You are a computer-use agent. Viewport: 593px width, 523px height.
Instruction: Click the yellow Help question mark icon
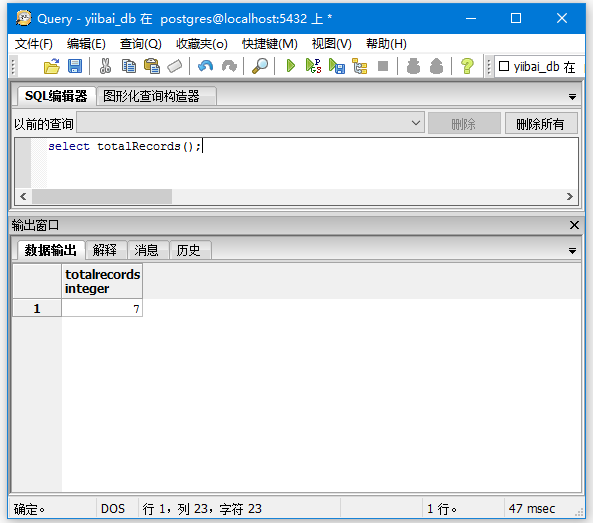point(467,66)
